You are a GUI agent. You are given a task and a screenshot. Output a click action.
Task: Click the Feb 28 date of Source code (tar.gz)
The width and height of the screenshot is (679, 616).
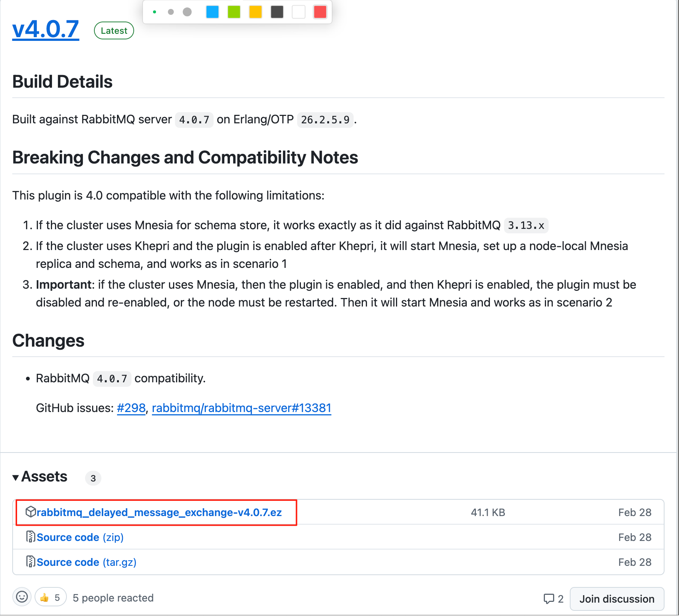pos(635,562)
